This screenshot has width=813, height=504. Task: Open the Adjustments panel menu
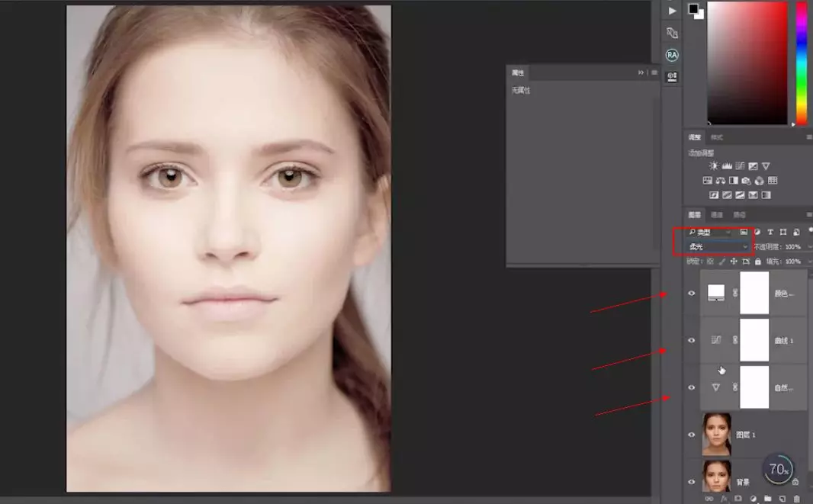809,137
